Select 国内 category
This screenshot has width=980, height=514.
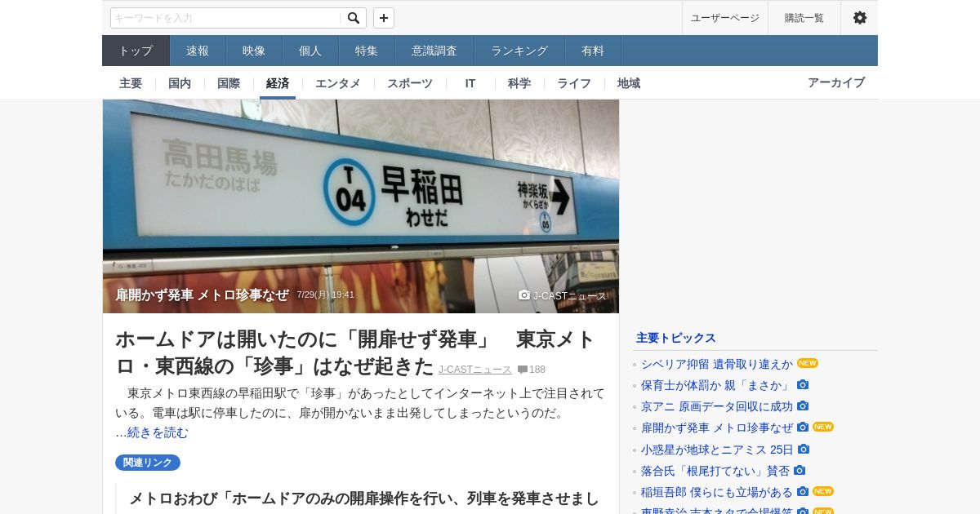click(180, 83)
